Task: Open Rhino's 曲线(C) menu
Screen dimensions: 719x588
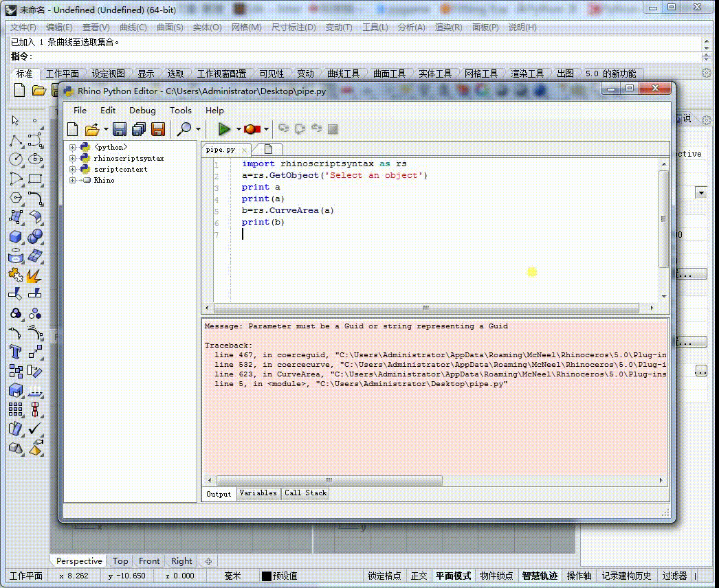Action: pos(133,27)
